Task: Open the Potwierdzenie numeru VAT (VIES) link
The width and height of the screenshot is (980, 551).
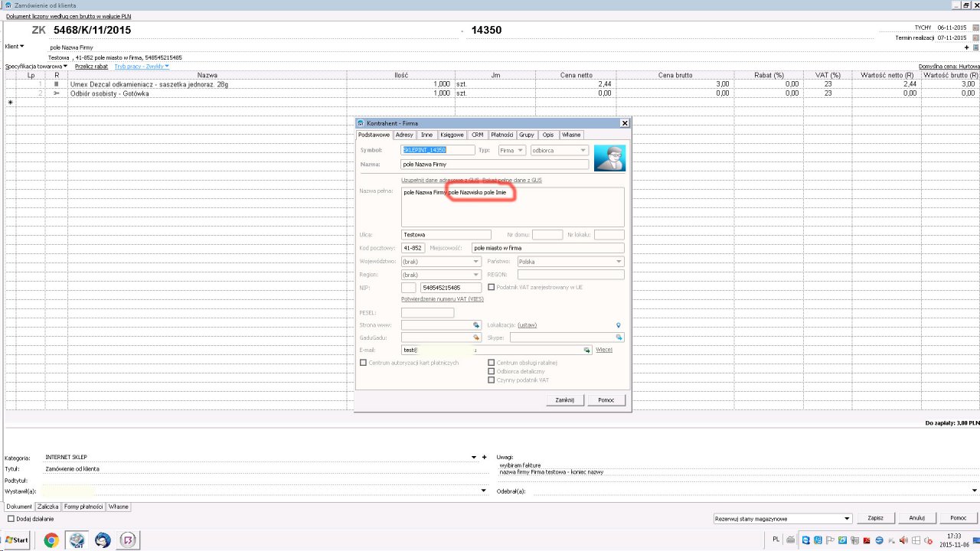Action: pyautogui.click(x=443, y=299)
